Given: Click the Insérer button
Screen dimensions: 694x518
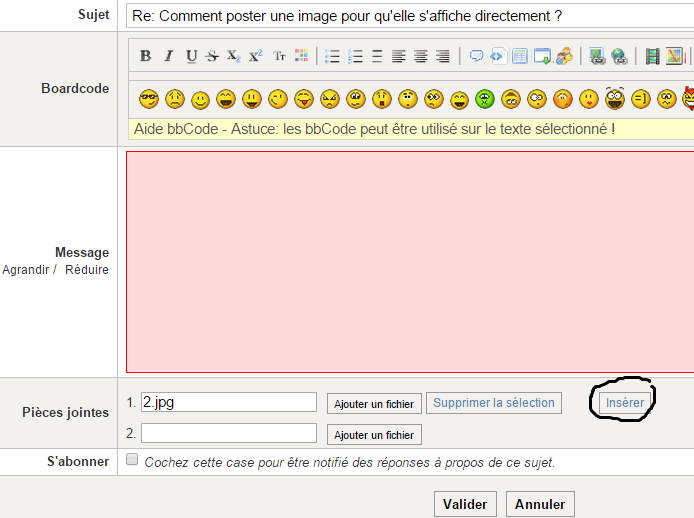Looking at the screenshot, I should pos(625,403).
